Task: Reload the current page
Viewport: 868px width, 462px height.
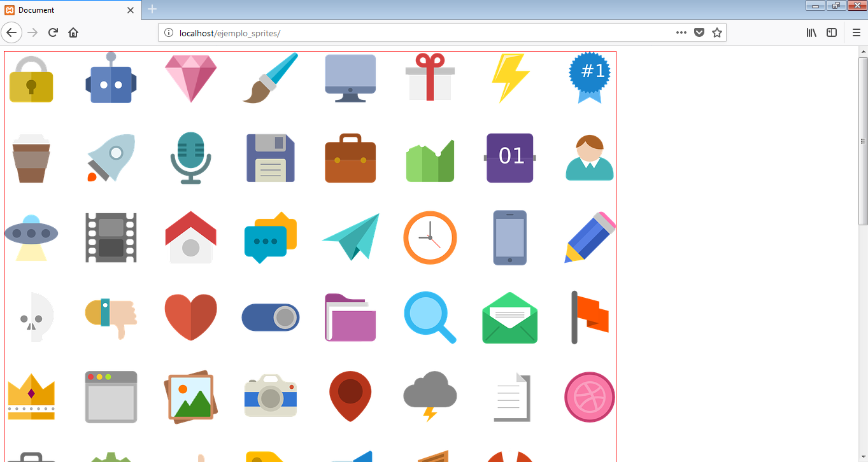Action: pos(53,32)
